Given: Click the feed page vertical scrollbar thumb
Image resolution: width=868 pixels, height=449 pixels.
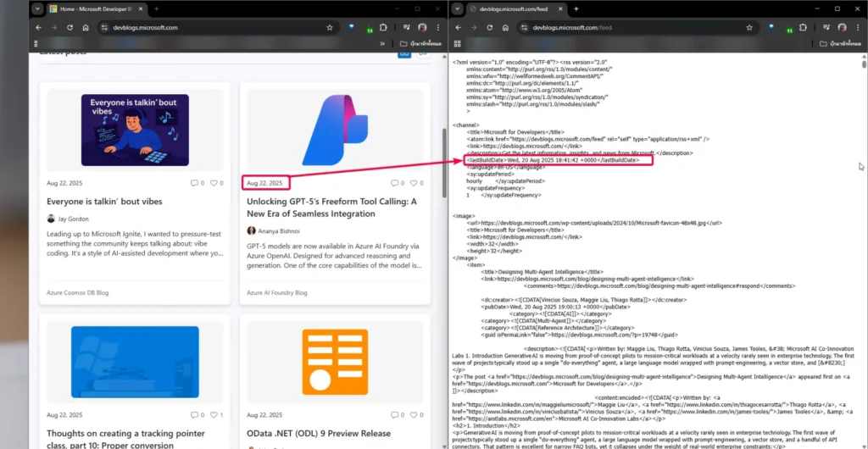Looking at the screenshot, I should (864, 63).
